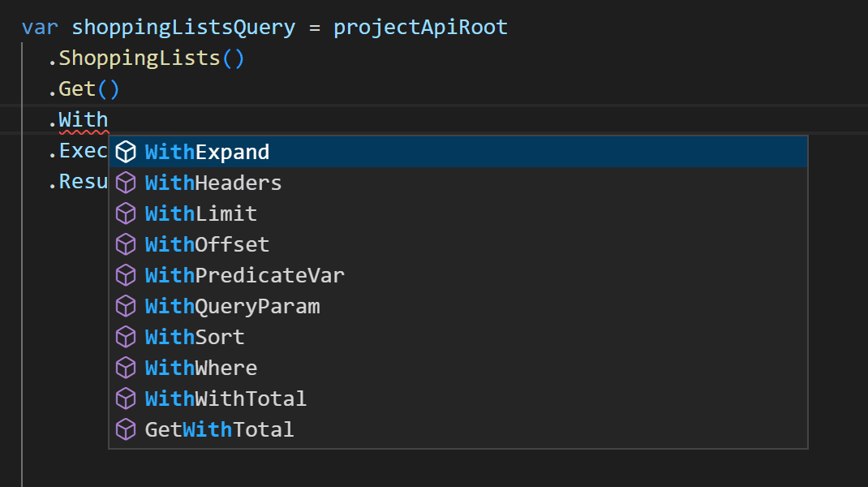Click the method icon next to WithOffset
Image resolution: width=868 pixels, height=487 pixels.
(x=127, y=243)
